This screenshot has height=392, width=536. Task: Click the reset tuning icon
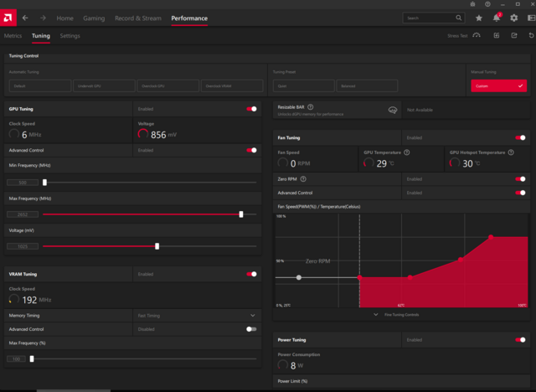[531, 36]
